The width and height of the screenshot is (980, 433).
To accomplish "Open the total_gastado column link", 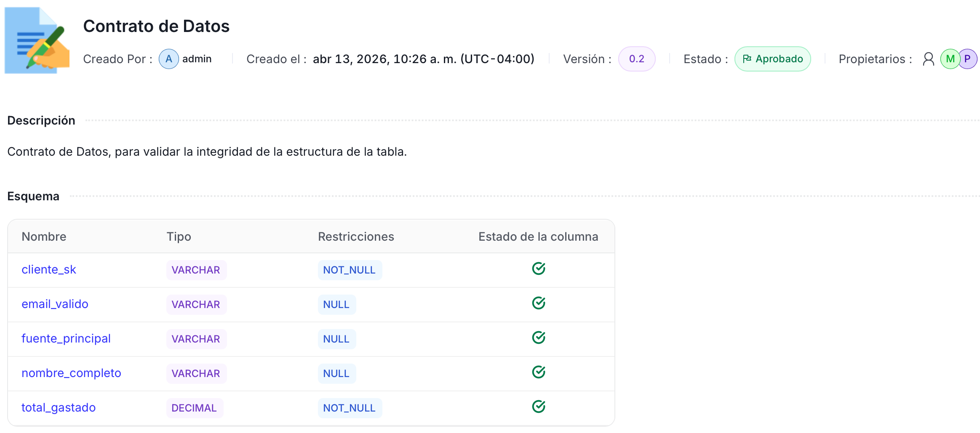I will [59, 407].
